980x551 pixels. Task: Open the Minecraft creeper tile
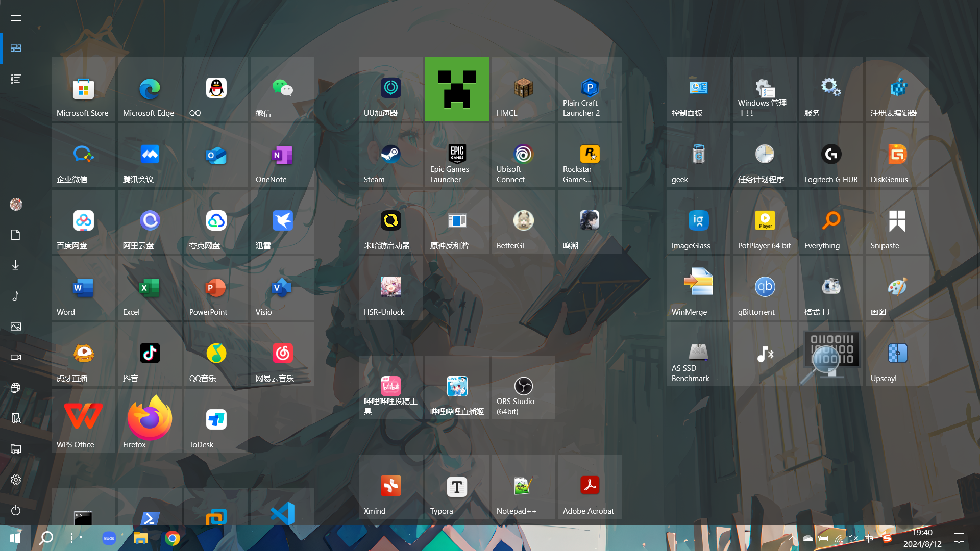point(457,89)
